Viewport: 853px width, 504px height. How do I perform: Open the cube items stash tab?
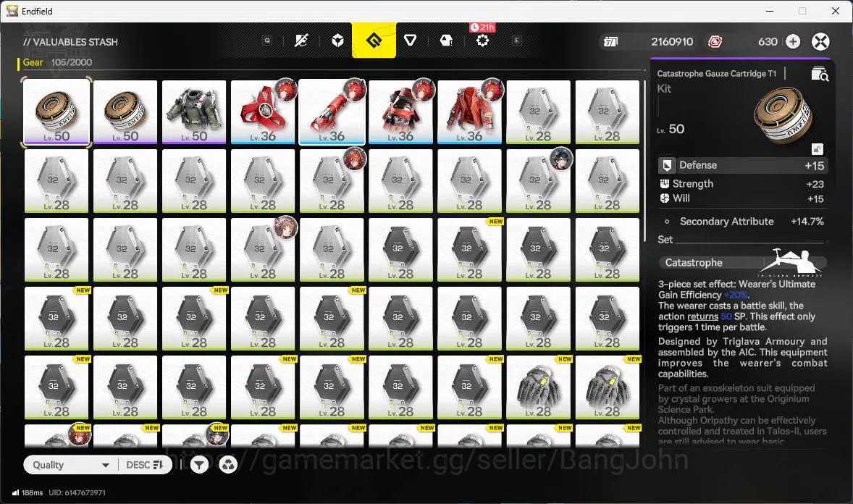click(x=338, y=41)
